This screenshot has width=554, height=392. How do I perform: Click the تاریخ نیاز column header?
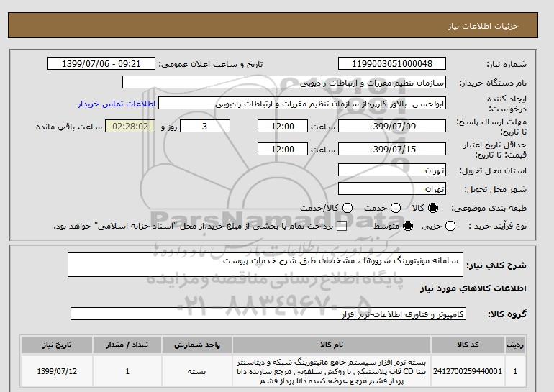click(57, 345)
